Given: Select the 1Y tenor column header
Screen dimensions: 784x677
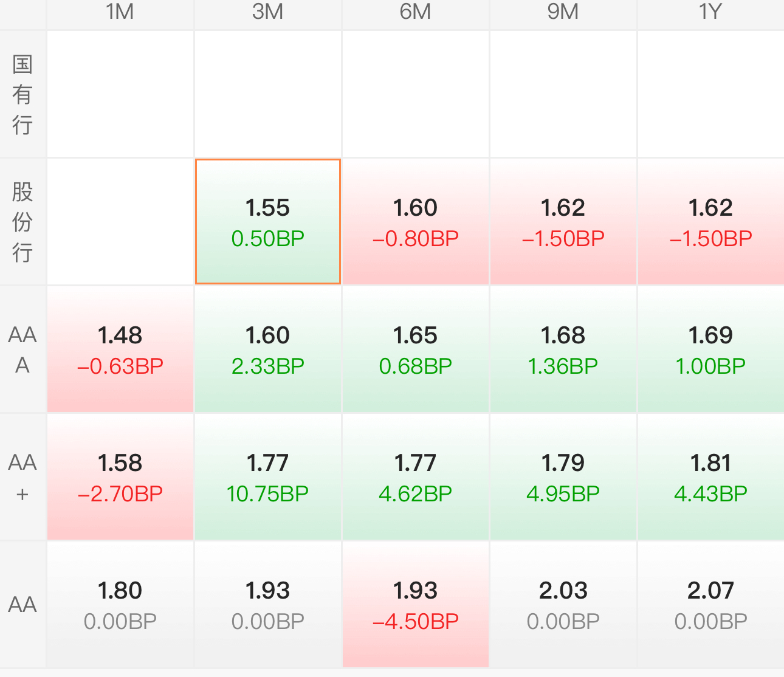Looking at the screenshot, I should 710,12.
